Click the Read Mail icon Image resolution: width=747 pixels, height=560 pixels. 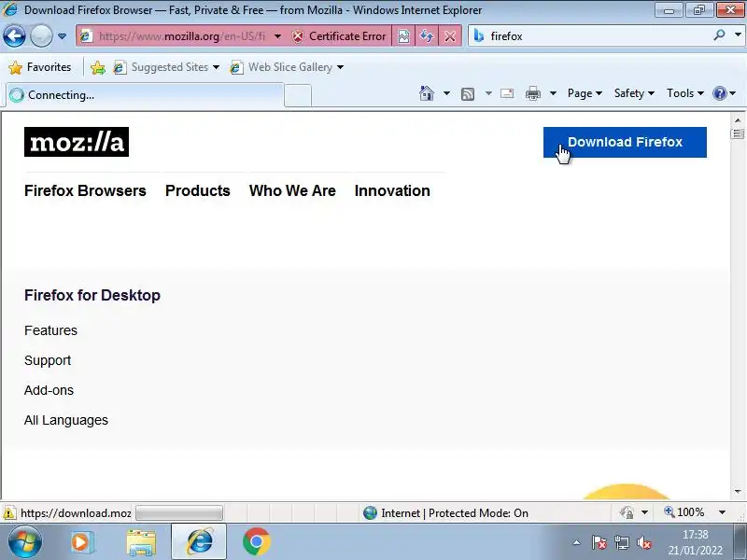click(507, 93)
